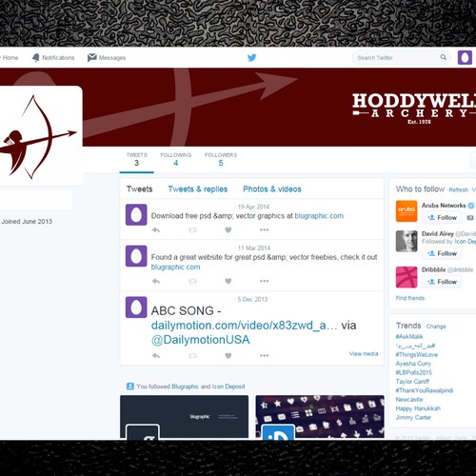Reply to the ABC SONG tweet
476x476 pixels.
[x=156, y=355]
